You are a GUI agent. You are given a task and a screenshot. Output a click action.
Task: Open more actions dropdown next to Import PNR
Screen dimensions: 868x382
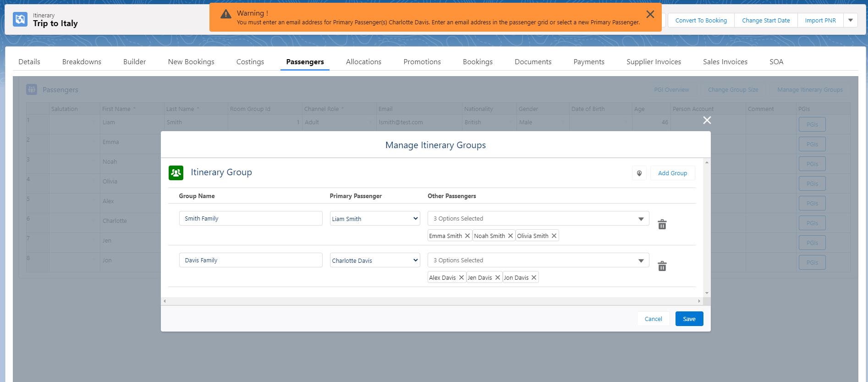point(851,20)
